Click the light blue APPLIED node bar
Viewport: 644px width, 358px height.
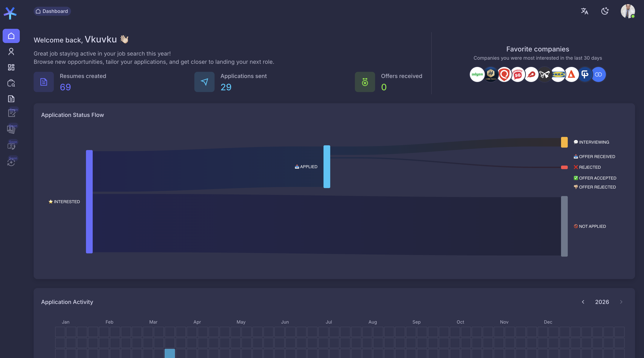click(x=327, y=167)
